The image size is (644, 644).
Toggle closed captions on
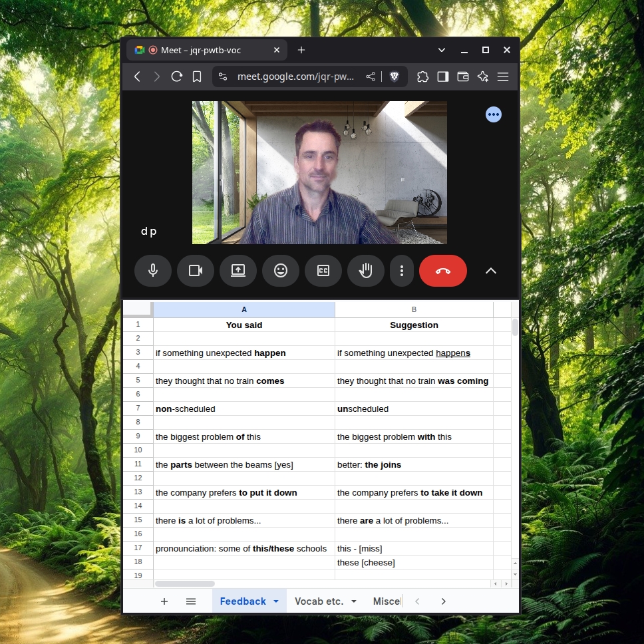point(323,271)
